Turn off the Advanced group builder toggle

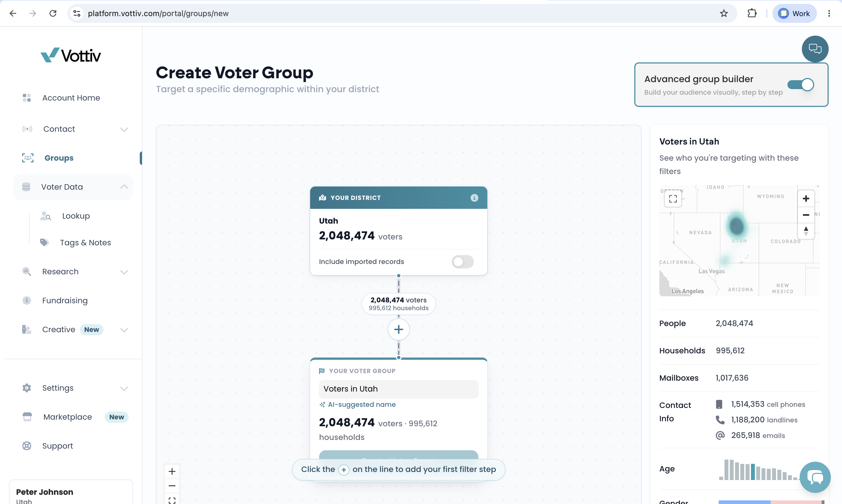tap(801, 85)
